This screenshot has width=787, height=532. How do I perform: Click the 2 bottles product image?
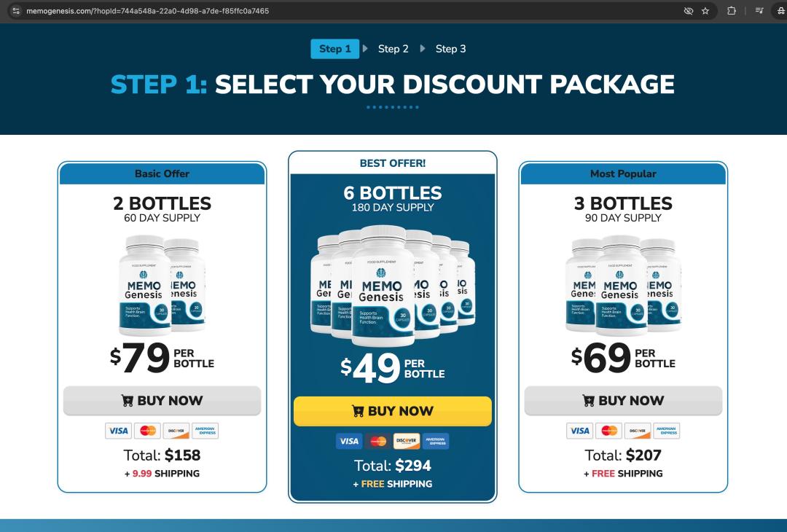(162, 286)
